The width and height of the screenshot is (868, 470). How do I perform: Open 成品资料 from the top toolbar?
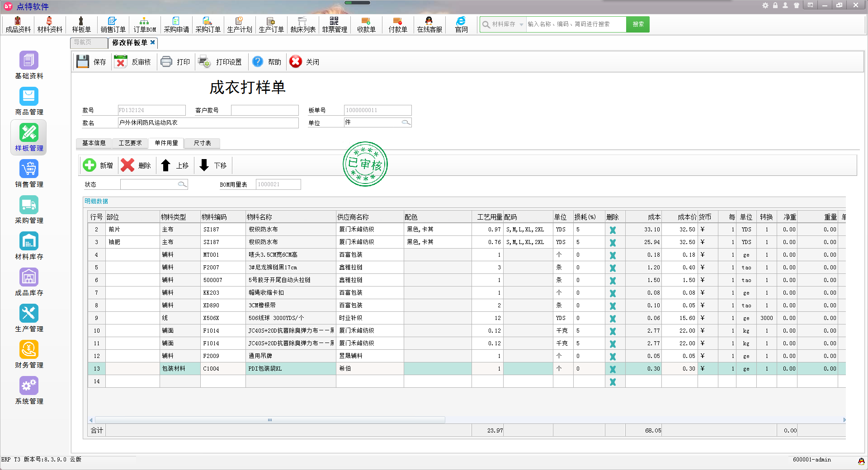[18, 24]
